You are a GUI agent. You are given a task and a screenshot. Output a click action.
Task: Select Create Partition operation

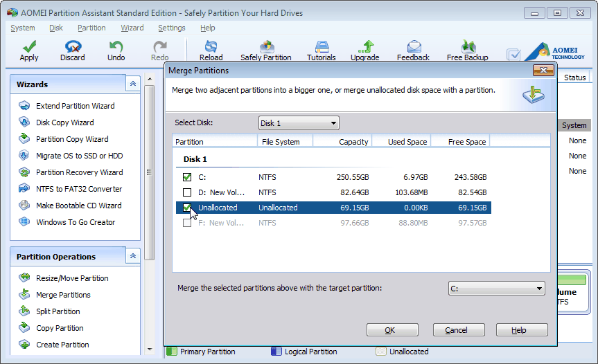click(62, 345)
